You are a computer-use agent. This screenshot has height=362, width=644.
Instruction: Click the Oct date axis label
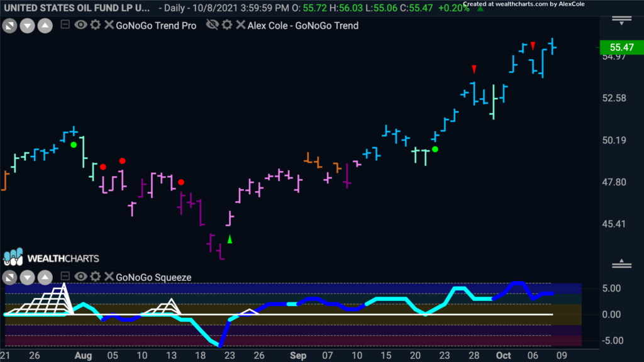[504, 356]
